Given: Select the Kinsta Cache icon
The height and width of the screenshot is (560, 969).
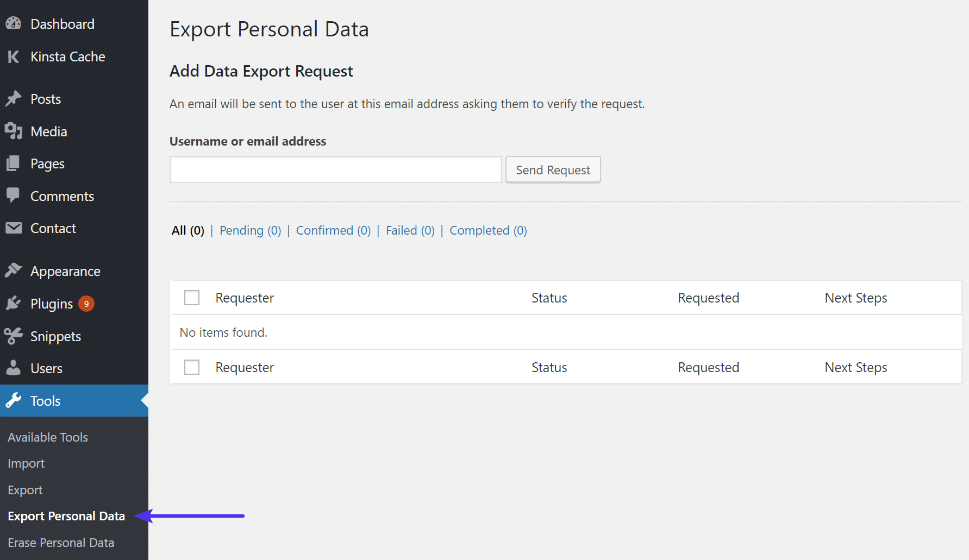Looking at the screenshot, I should [x=14, y=56].
